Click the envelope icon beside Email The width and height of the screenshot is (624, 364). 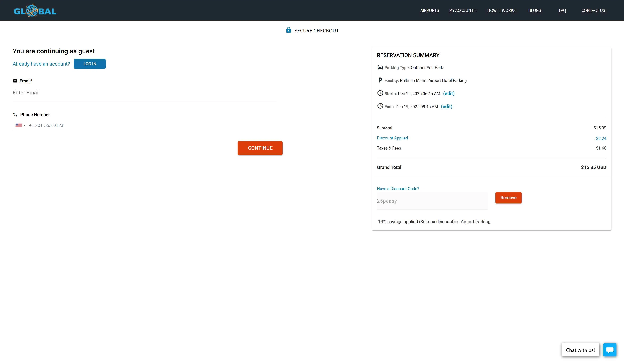15,81
